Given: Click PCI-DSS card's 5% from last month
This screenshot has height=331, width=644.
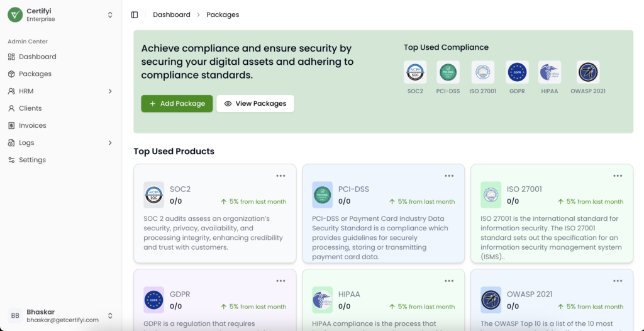Looking at the screenshot, I should click(x=422, y=202).
